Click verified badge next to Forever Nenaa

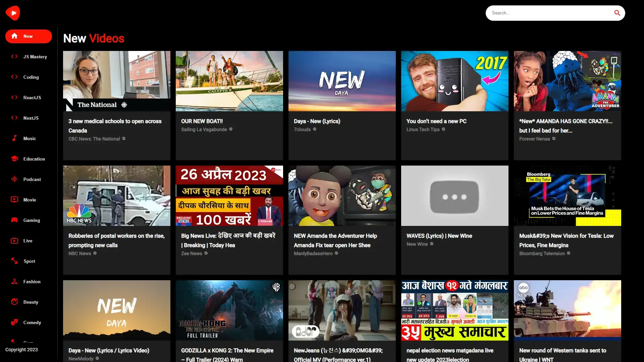(x=554, y=138)
